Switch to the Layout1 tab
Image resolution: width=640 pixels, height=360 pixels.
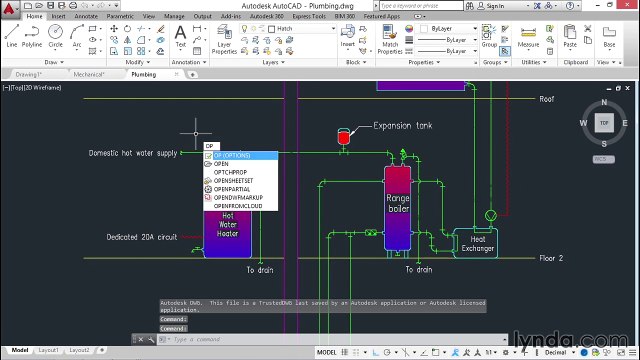coord(49,350)
